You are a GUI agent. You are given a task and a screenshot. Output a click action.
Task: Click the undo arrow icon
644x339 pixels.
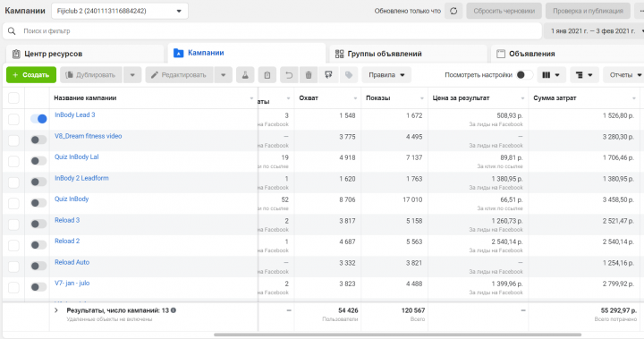289,75
